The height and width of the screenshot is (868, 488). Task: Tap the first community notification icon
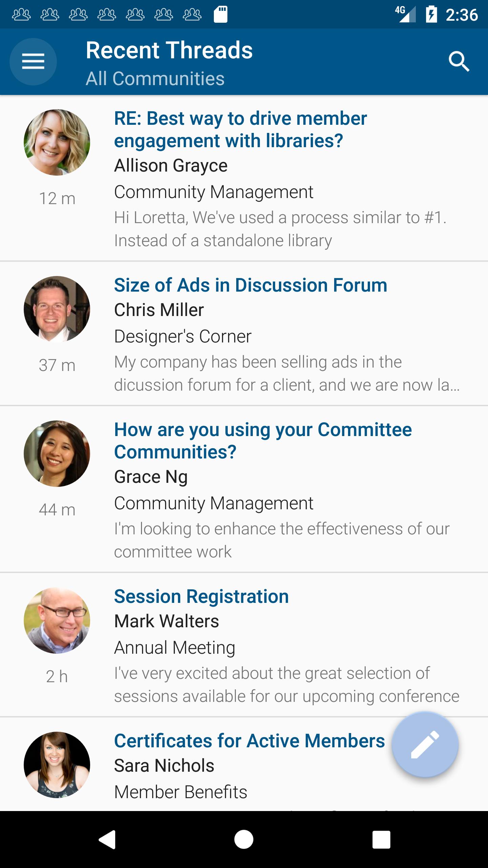pos(21,15)
